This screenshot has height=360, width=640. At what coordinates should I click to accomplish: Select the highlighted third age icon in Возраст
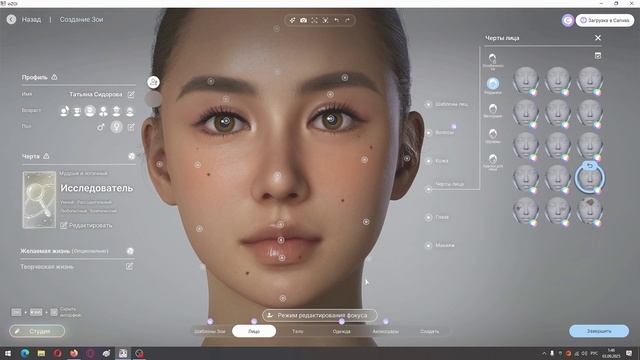point(90,111)
